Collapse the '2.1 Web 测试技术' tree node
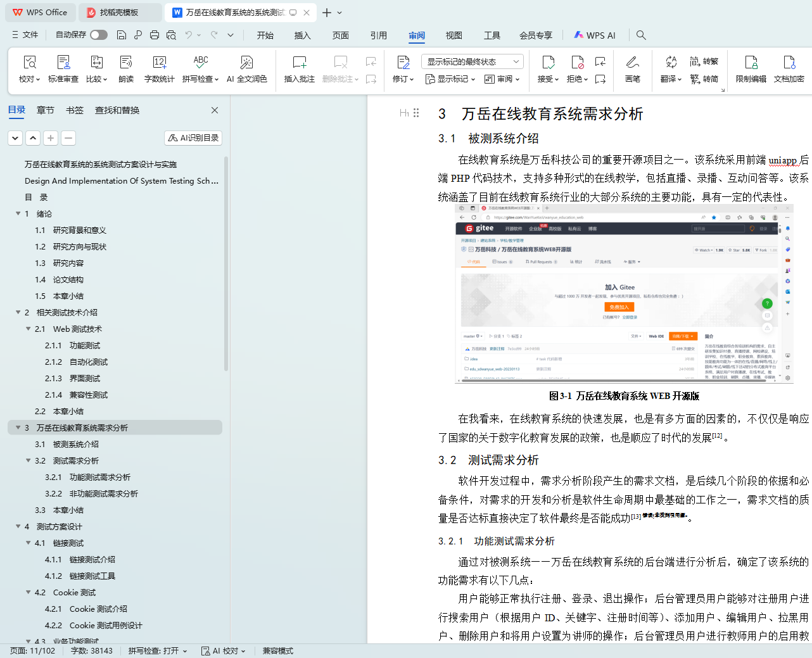This screenshot has width=812, height=658. click(29, 329)
